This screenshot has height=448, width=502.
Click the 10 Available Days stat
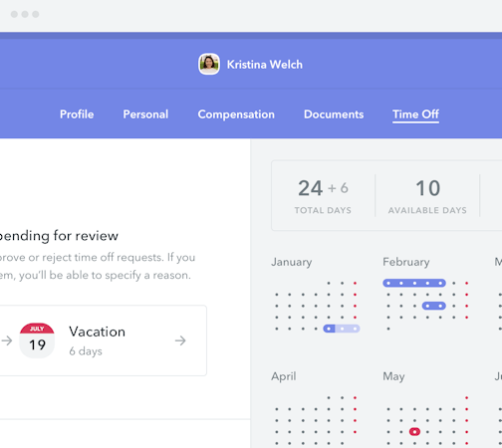(427, 196)
